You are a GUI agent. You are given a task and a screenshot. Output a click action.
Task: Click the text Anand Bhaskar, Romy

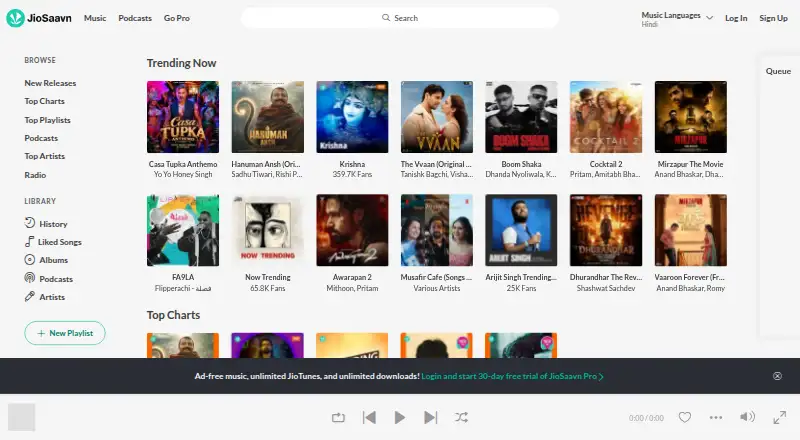690,288
